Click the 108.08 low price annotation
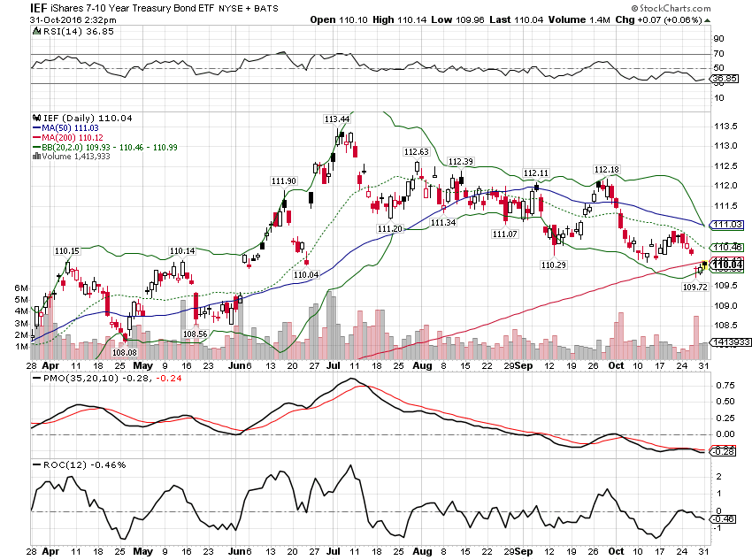Viewport: 752px width, 560px height. 124,352
